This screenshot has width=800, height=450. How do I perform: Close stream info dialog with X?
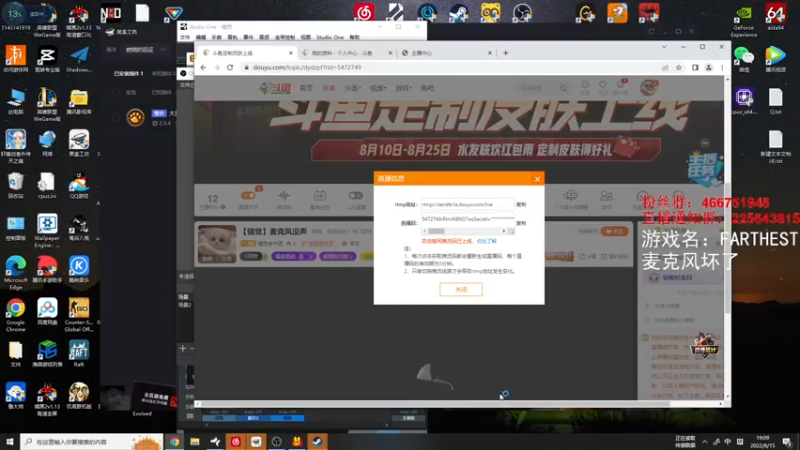point(537,179)
